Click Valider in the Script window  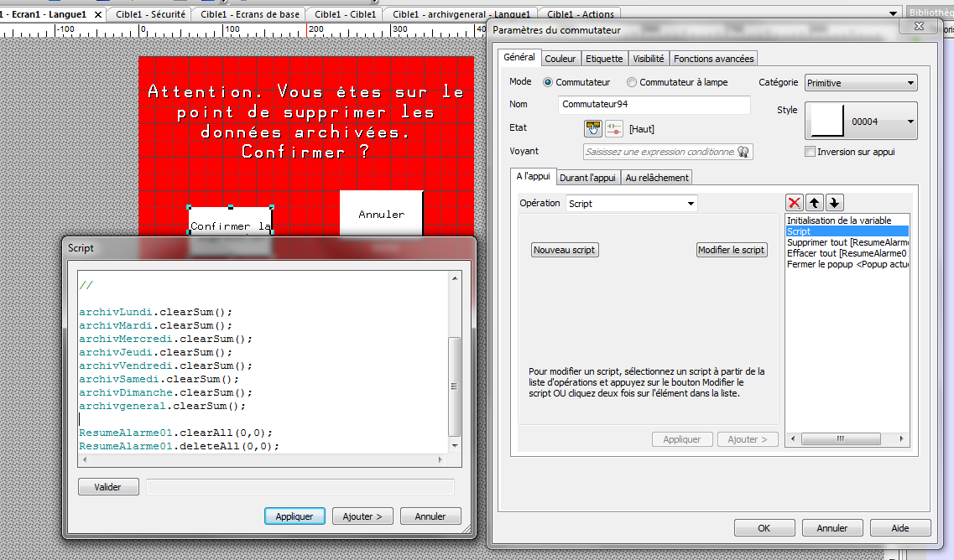pos(108,487)
